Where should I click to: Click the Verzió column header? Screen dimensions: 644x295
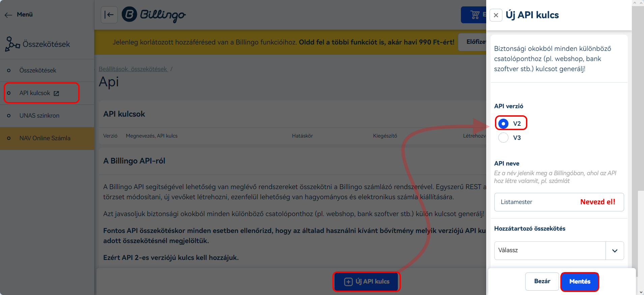click(x=110, y=136)
